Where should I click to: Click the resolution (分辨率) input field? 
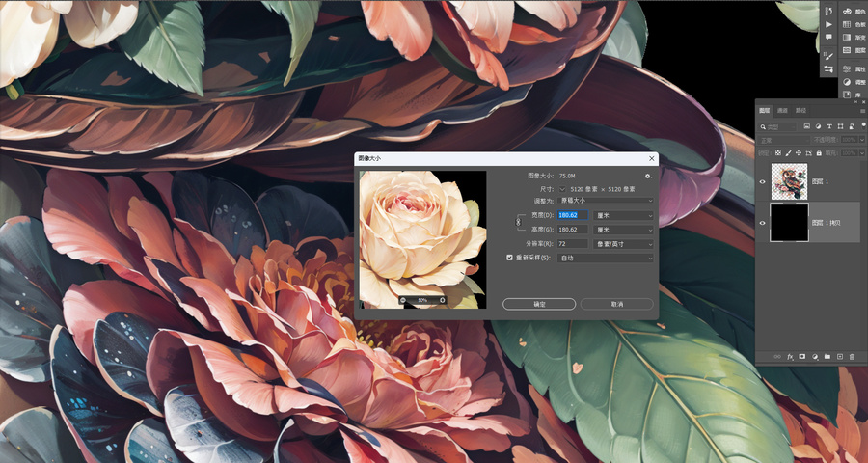573,244
